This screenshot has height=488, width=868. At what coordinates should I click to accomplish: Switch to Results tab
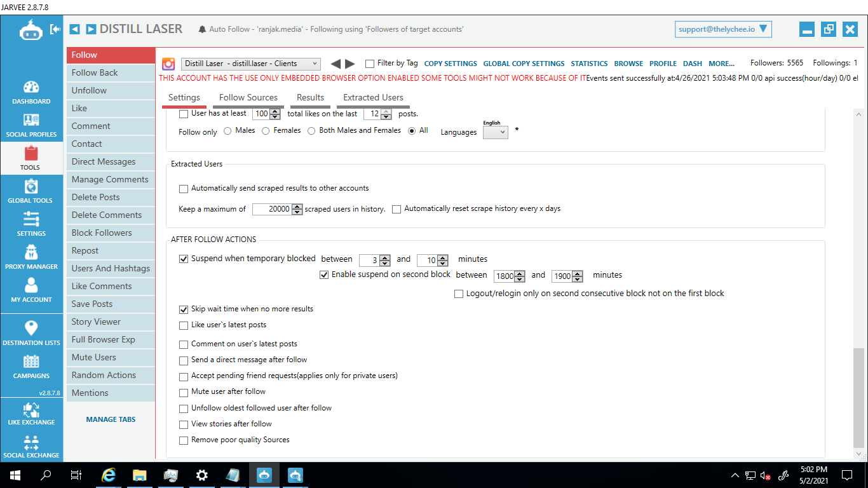311,98
